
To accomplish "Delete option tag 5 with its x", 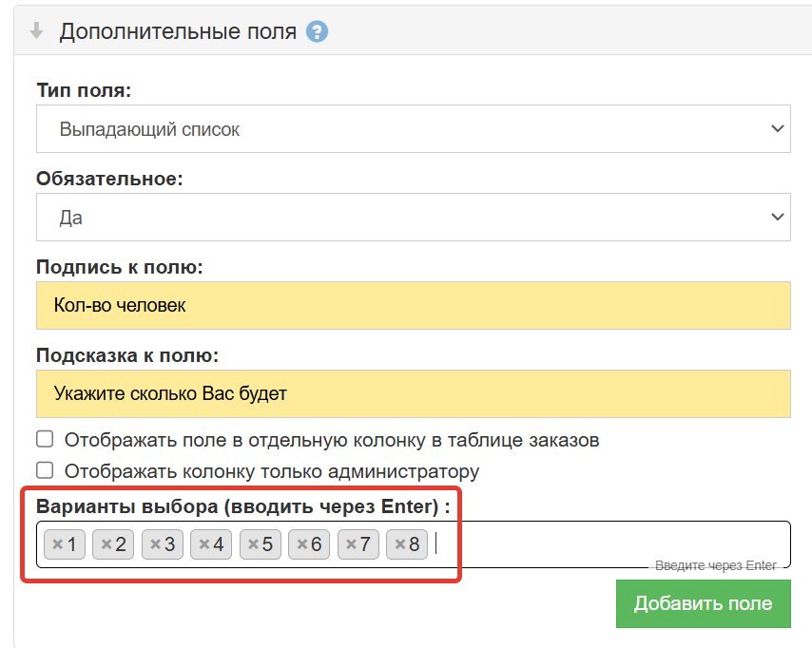I will pyautogui.click(x=253, y=544).
